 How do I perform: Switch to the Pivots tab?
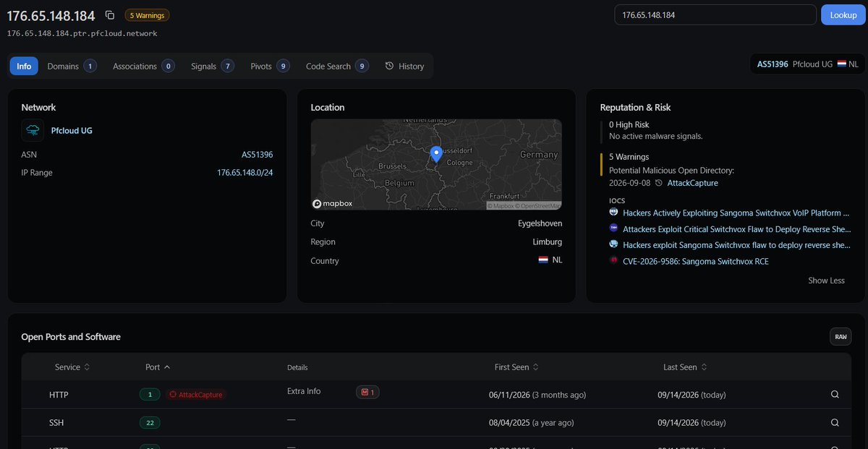[270, 66]
